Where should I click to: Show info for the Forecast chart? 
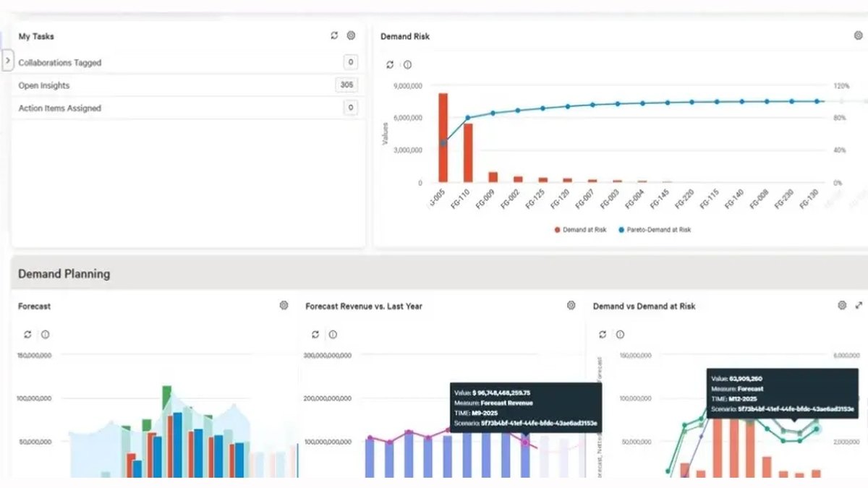click(x=45, y=335)
